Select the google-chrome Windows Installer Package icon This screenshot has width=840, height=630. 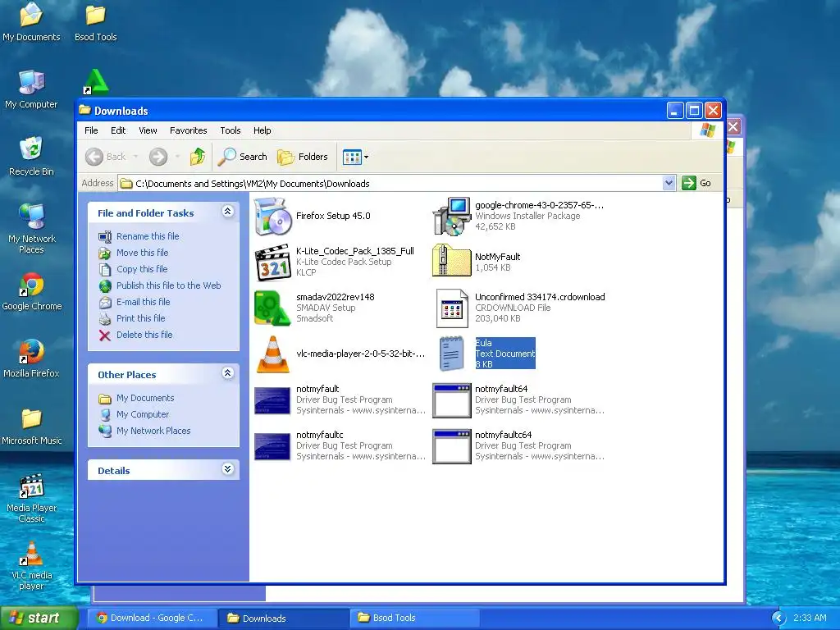tap(452, 217)
